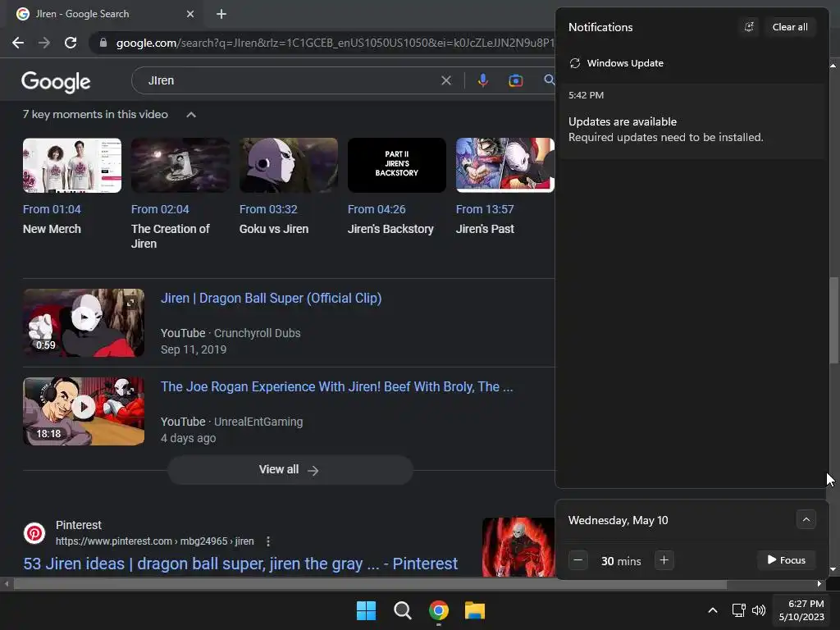Open Jiren Dragon Ball Super Official Clip link
840x630 pixels.
click(271, 299)
